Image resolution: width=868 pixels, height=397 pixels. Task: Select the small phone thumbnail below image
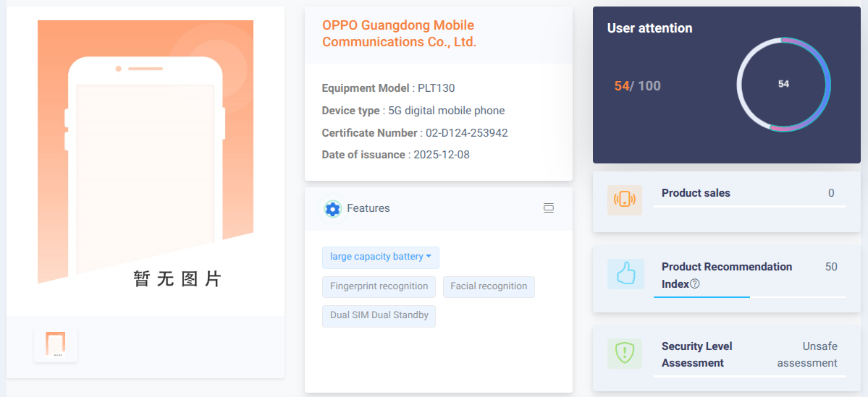pyautogui.click(x=56, y=344)
